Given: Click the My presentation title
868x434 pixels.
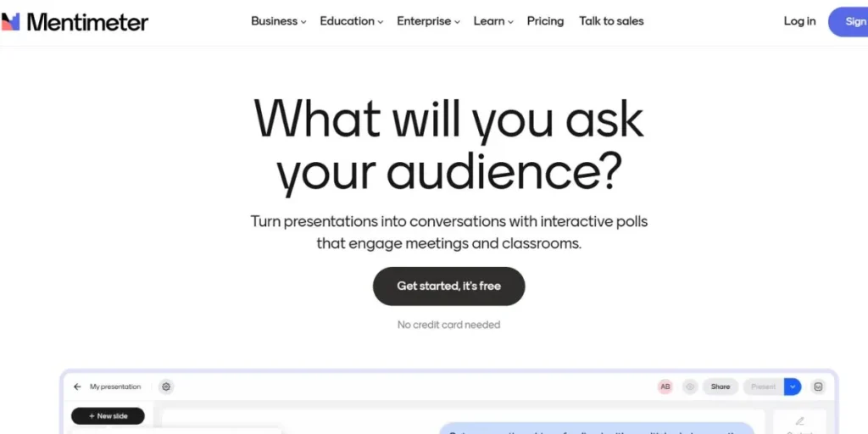Looking at the screenshot, I should point(115,387).
